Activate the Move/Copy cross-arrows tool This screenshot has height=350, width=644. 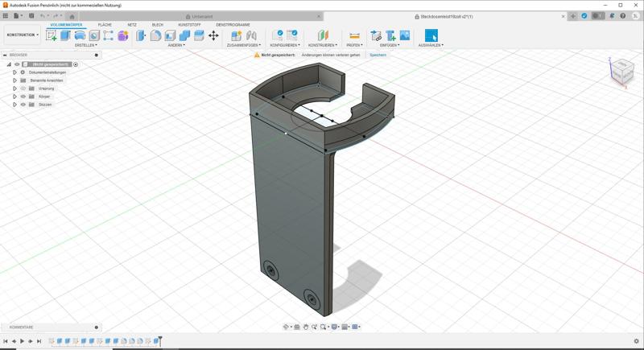pos(213,35)
